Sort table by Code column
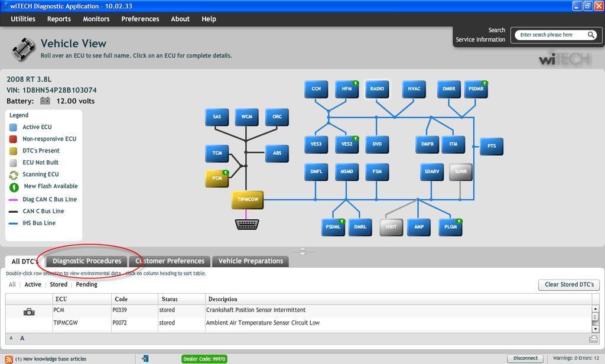This screenshot has width=605, height=364. point(135,299)
